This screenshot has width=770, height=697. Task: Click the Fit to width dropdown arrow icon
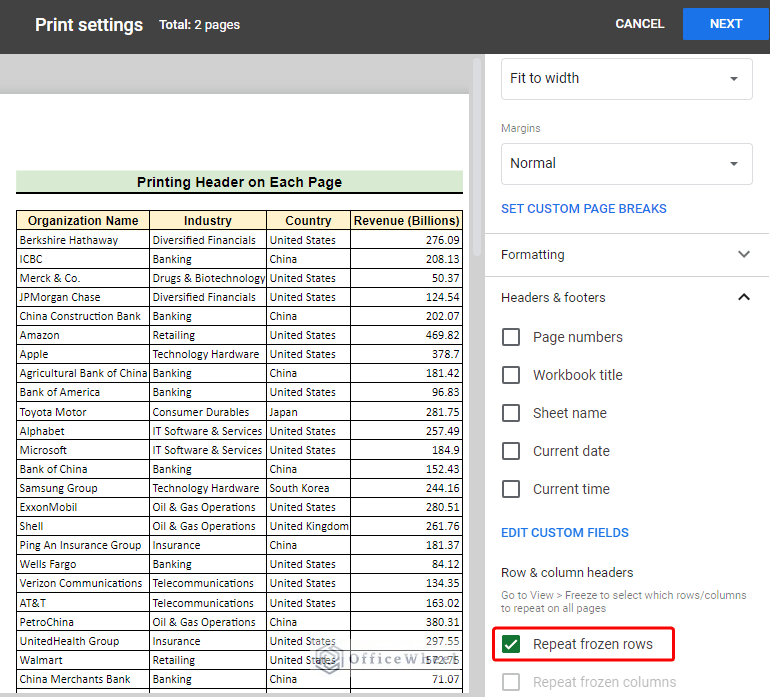tap(734, 79)
